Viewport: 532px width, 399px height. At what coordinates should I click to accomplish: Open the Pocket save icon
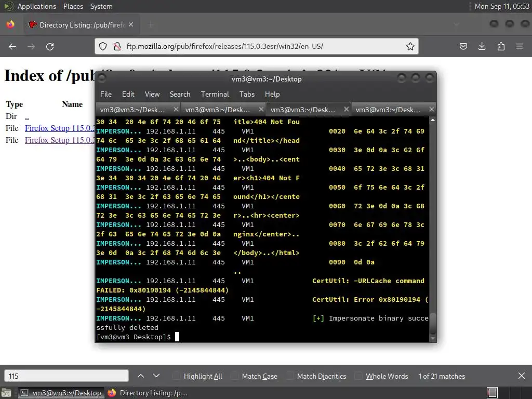click(463, 46)
